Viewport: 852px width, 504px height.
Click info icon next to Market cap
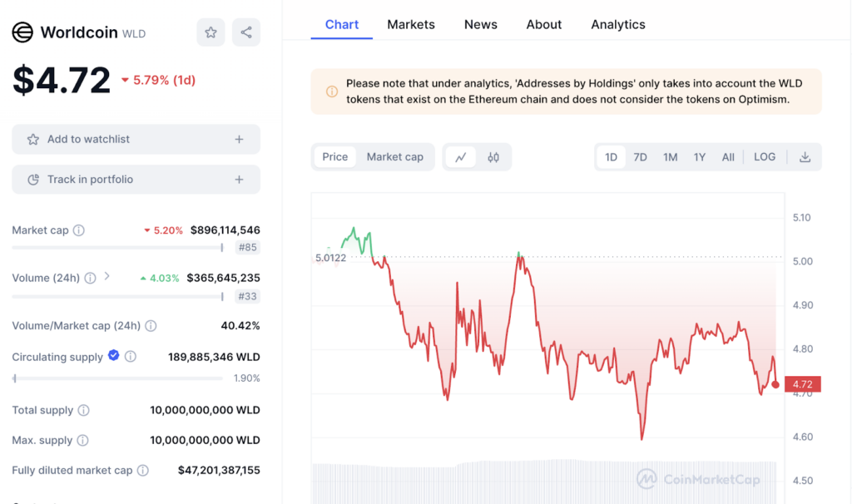[x=79, y=230]
